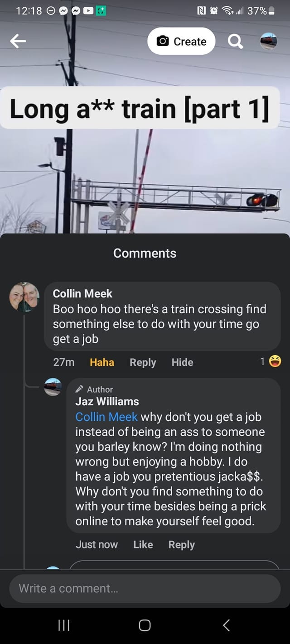Reply to Jaz Williams' comment
Screen dimensions: 290x644
click(181, 544)
